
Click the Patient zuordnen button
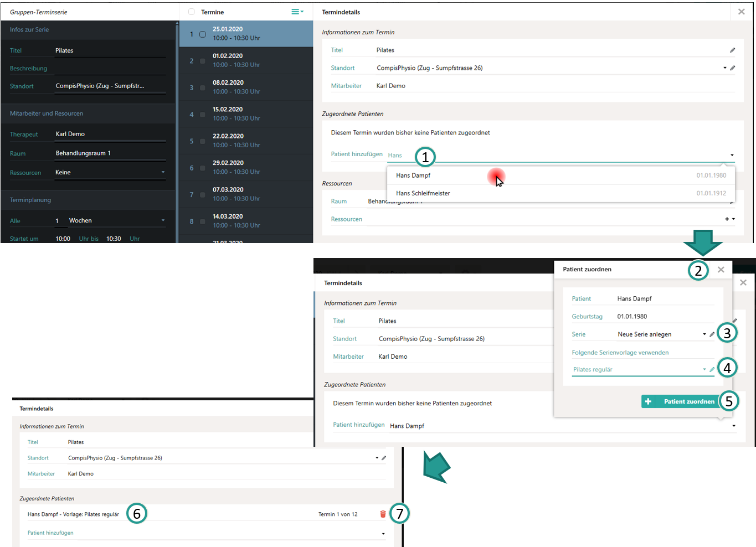680,401
